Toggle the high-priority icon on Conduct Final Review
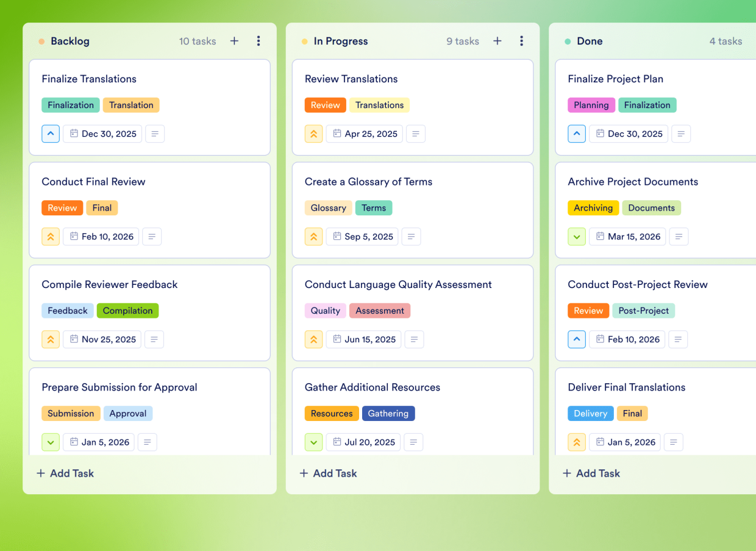756x551 pixels. (x=51, y=236)
